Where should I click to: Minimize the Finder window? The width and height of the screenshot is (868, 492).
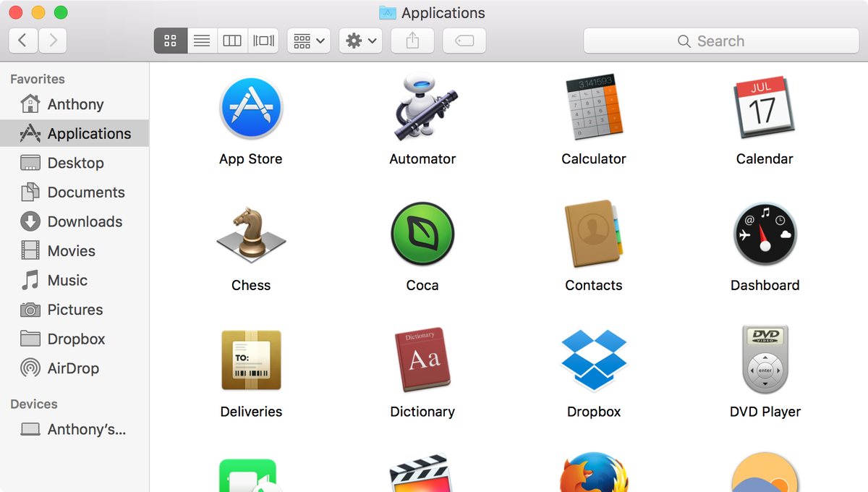pos(38,12)
